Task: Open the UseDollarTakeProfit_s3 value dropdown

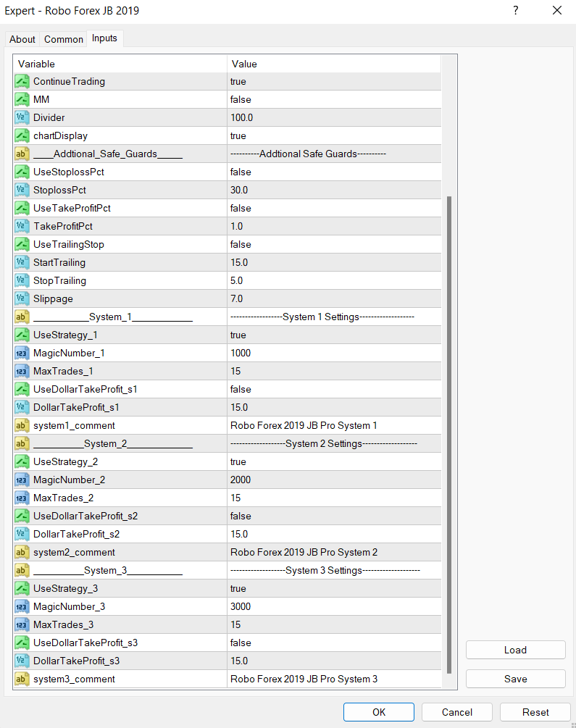Action: pos(333,643)
